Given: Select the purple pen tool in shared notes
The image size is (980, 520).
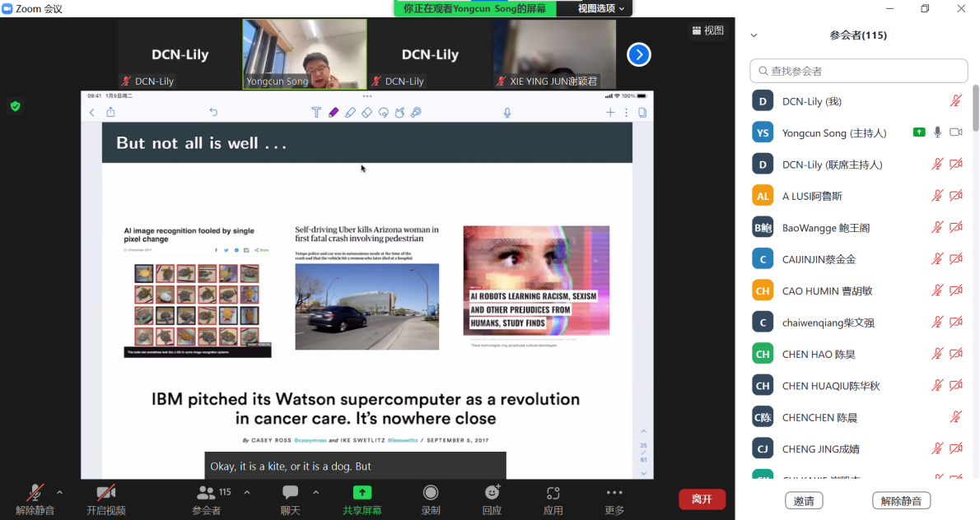Looking at the screenshot, I should pyautogui.click(x=334, y=113).
